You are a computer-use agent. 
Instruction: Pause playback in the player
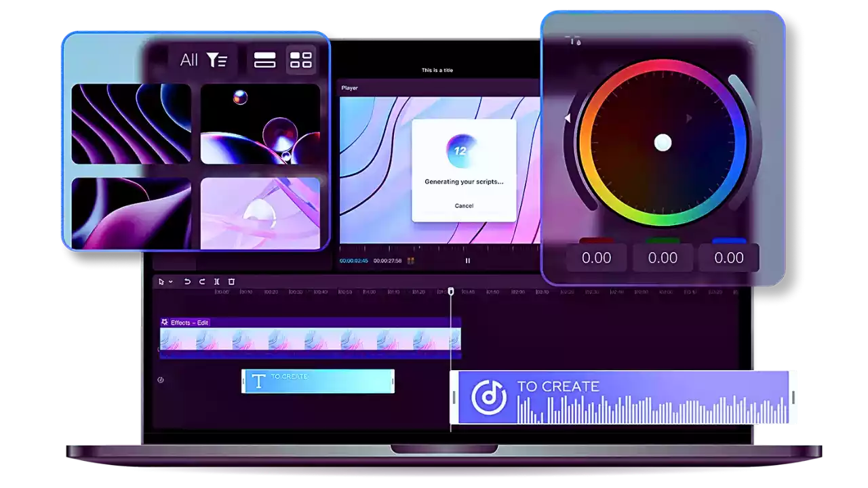tap(467, 261)
